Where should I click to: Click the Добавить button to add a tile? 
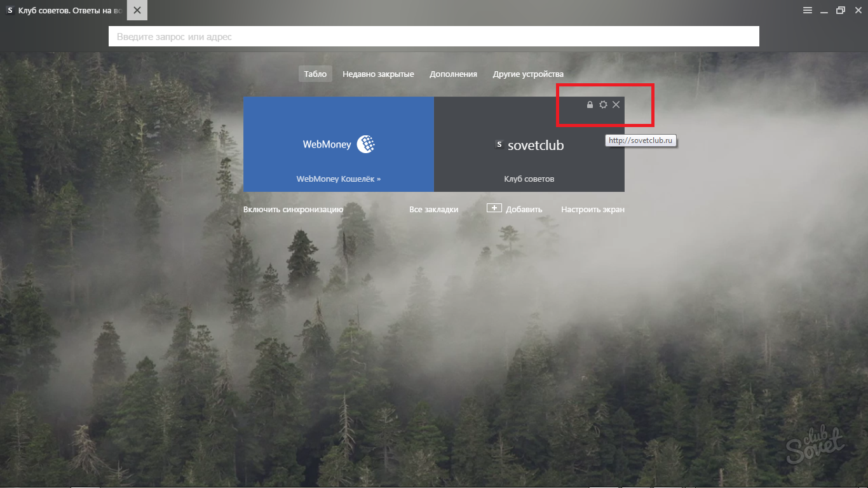(x=514, y=209)
